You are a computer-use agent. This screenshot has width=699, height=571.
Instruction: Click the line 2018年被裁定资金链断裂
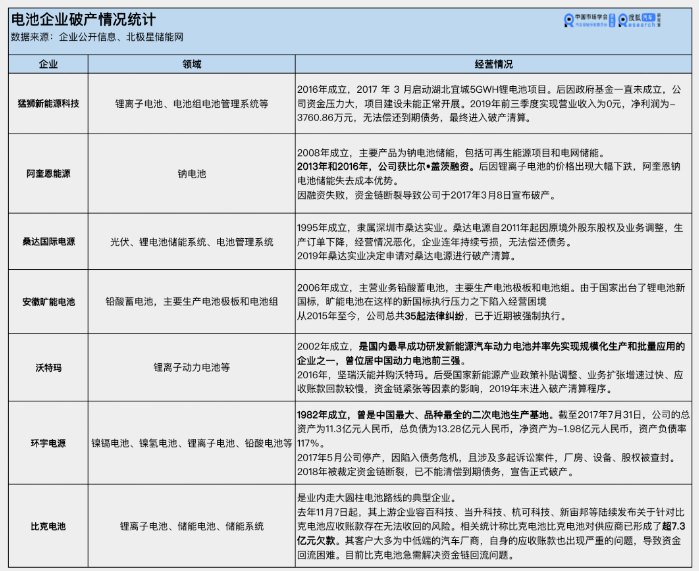pos(435,472)
